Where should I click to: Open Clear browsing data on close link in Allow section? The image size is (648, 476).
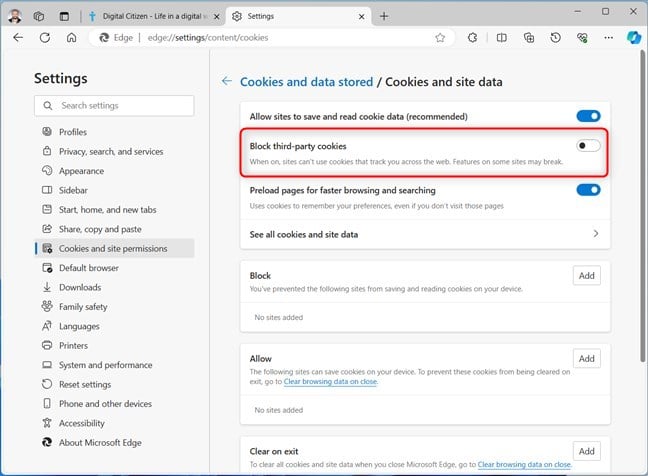click(x=330, y=381)
